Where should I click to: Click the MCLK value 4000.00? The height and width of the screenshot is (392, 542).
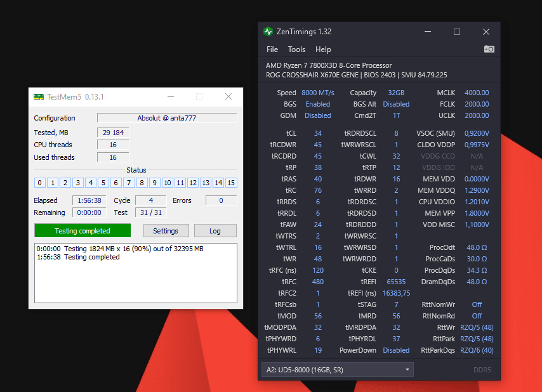[x=477, y=93]
